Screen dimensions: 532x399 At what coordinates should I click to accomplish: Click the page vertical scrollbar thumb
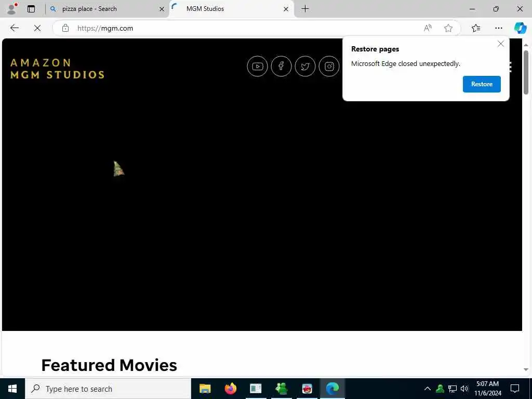tap(526, 72)
